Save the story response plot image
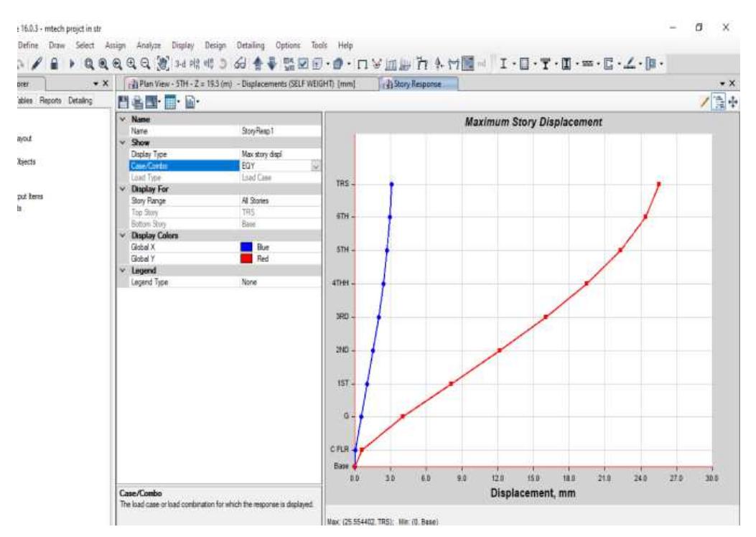This screenshot has height=537, width=756. (151, 101)
